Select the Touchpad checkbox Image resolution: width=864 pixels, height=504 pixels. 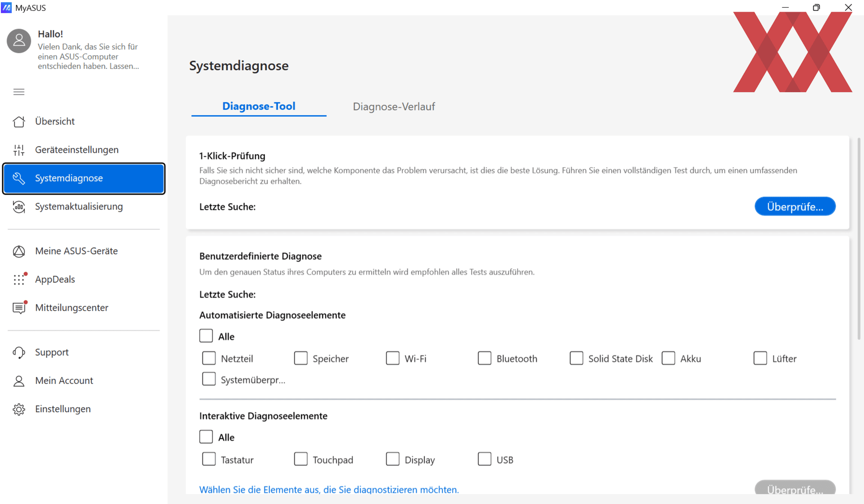coord(301,459)
